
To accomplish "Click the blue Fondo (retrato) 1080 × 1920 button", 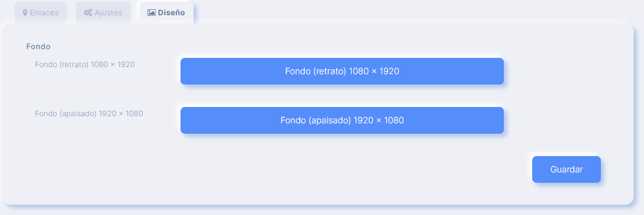I will click(342, 71).
